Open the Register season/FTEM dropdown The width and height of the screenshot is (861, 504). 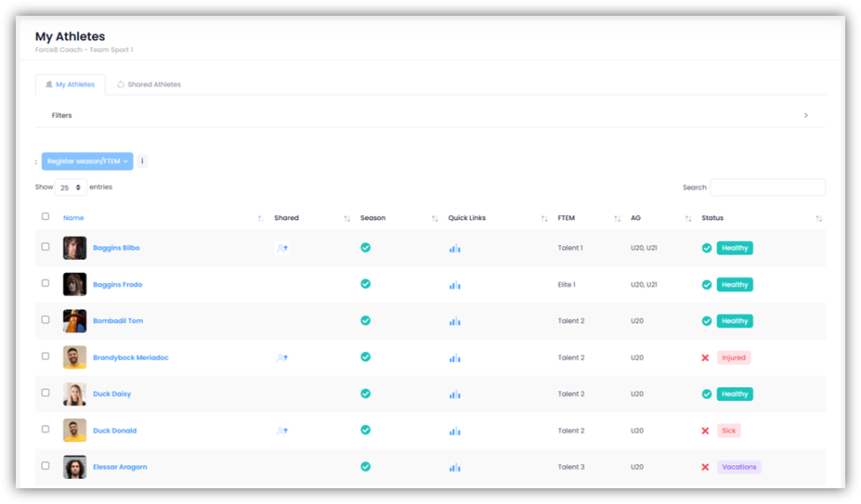pos(87,161)
